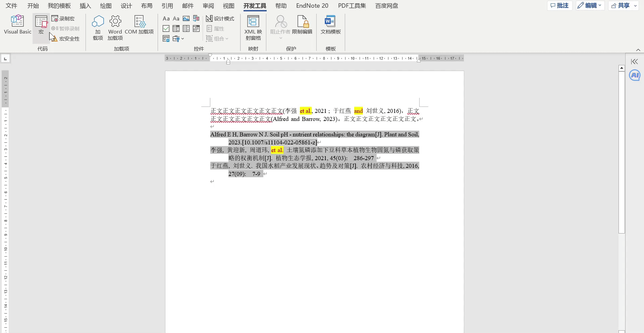Screen dimensions: 644x333
Task: Click the 批注 comments button
Action: click(x=559, y=6)
